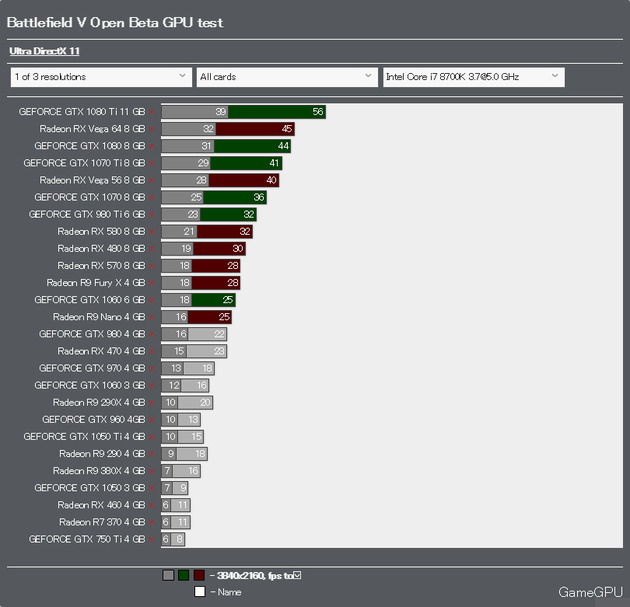Screen dimensions: 630x607
Task: Click the gray legend color swatch
Action: (x=168, y=575)
